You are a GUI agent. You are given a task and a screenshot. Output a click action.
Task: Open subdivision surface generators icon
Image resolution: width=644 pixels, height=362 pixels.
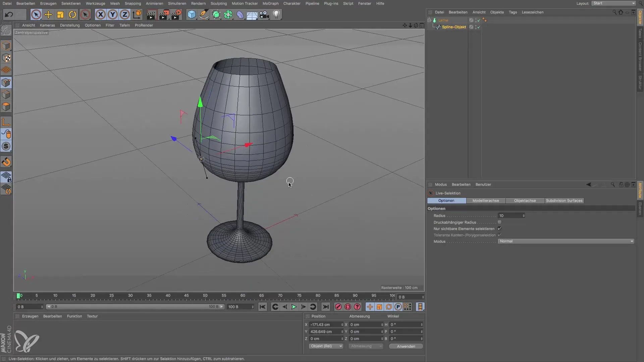(x=216, y=15)
